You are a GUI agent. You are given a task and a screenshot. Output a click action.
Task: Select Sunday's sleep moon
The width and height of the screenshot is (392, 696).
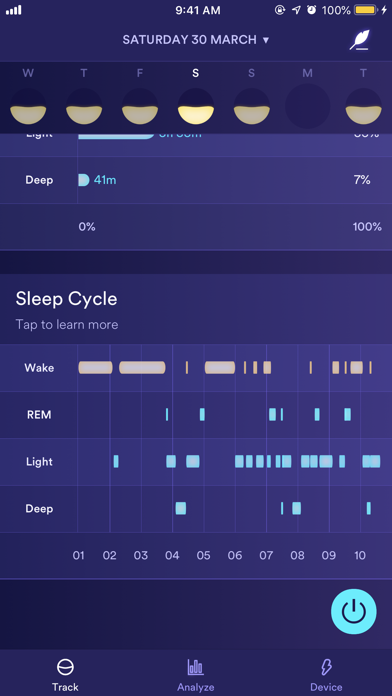click(x=252, y=107)
